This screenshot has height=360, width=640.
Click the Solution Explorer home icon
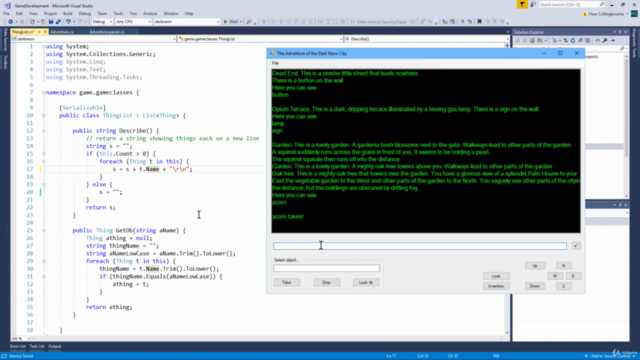click(532, 40)
